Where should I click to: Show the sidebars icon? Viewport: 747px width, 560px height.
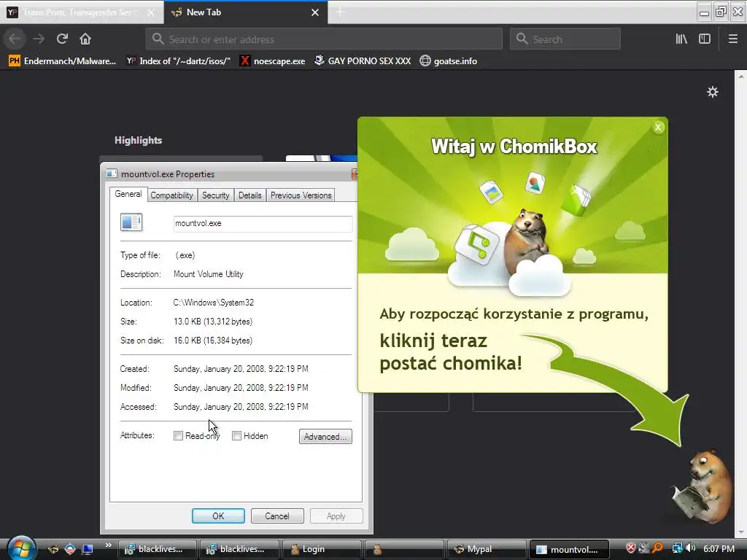(705, 39)
